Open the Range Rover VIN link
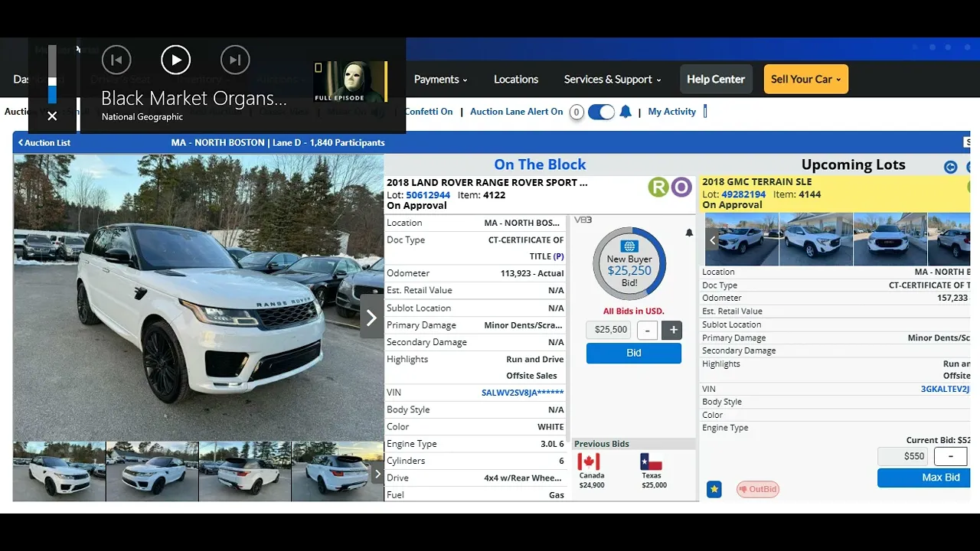The height and width of the screenshot is (551, 980). point(522,393)
